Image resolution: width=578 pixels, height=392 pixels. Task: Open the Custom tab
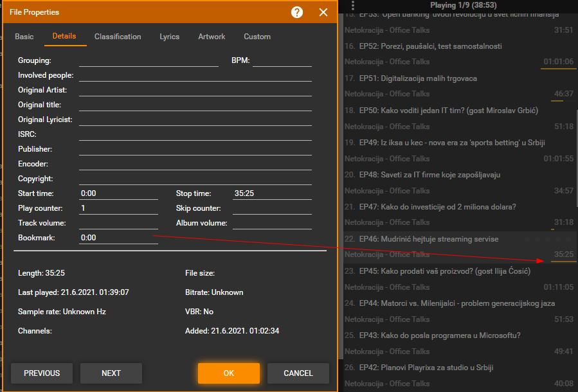pyautogui.click(x=257, y=37)
